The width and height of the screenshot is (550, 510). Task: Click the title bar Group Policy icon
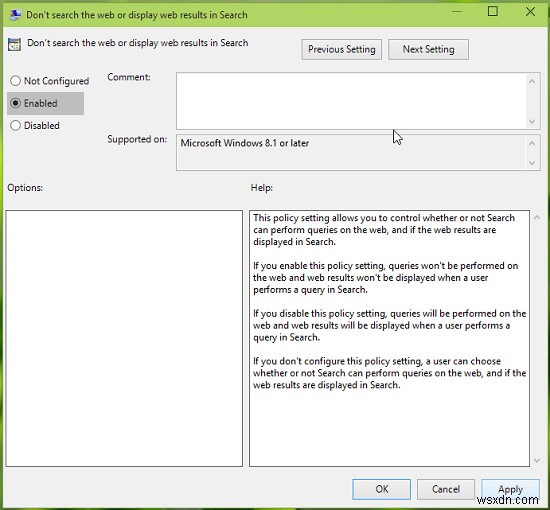click(x=15, y=15)
